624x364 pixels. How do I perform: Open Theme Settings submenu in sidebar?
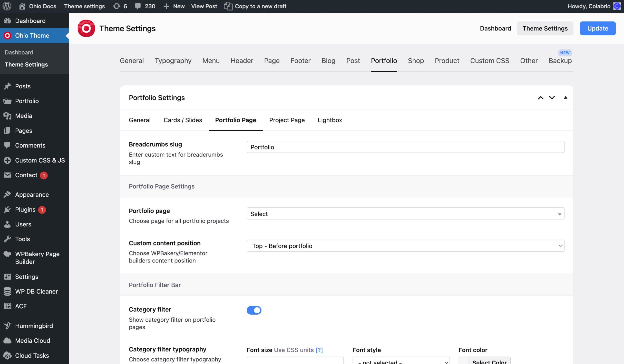tap(26, 65)
